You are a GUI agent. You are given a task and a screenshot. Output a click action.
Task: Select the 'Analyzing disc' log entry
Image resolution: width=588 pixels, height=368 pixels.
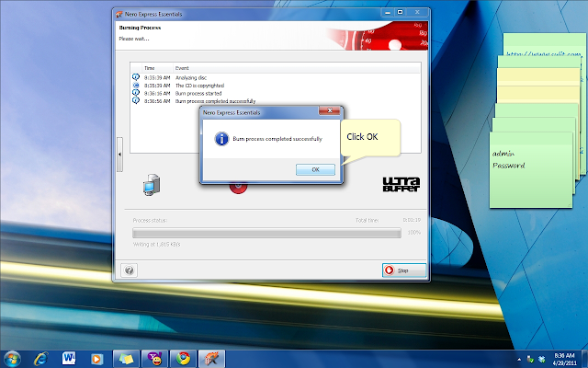191,77
